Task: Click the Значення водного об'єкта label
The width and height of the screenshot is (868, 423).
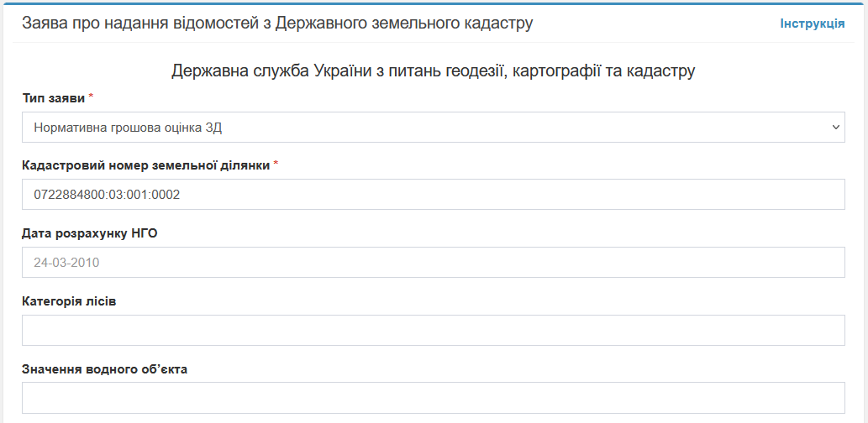Action: pyautogui.click(x=104, y=368)
